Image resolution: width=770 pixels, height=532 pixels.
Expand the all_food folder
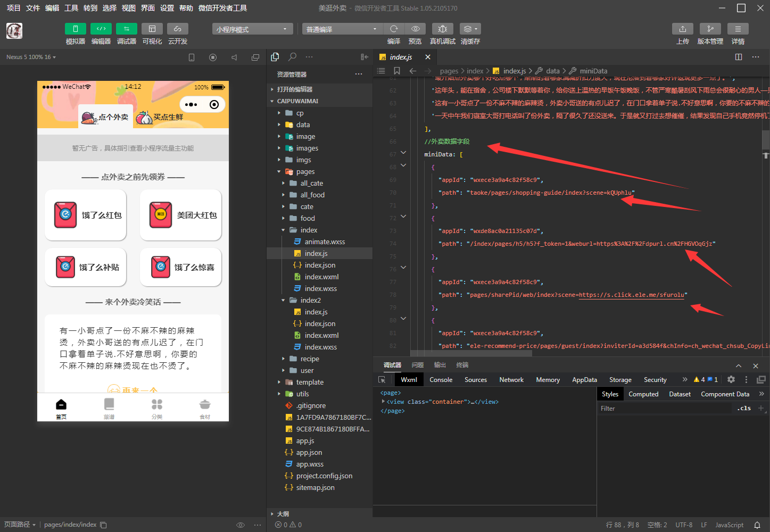point(319,195)
